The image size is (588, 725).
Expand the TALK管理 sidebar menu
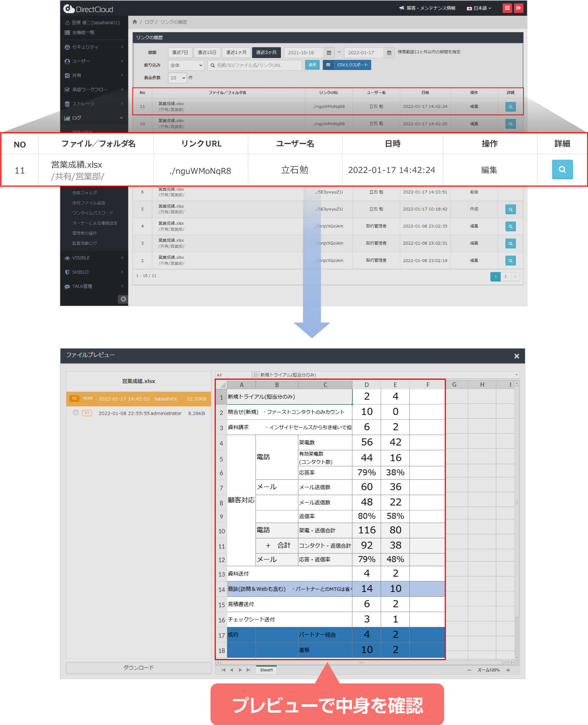pyautogui.click(x=94, y=286)
